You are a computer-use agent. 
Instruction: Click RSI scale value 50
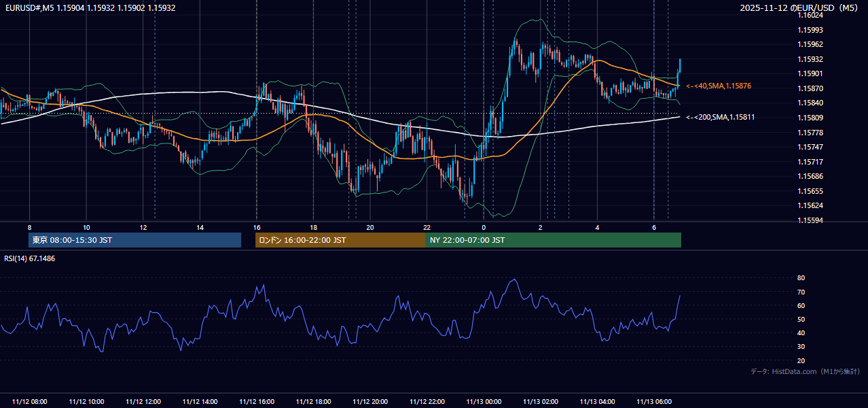click(x=801, y=320)
